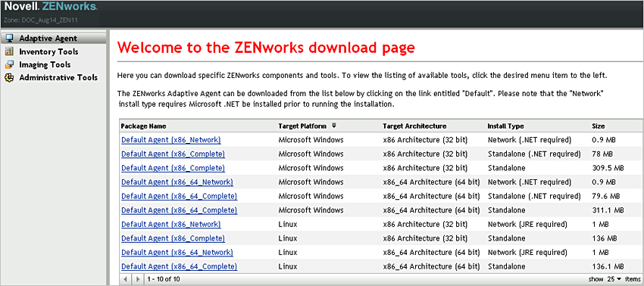This screenshot has width=644, height=286.
Task: Open the show 25 items dropdown
Action: (614, 278)
